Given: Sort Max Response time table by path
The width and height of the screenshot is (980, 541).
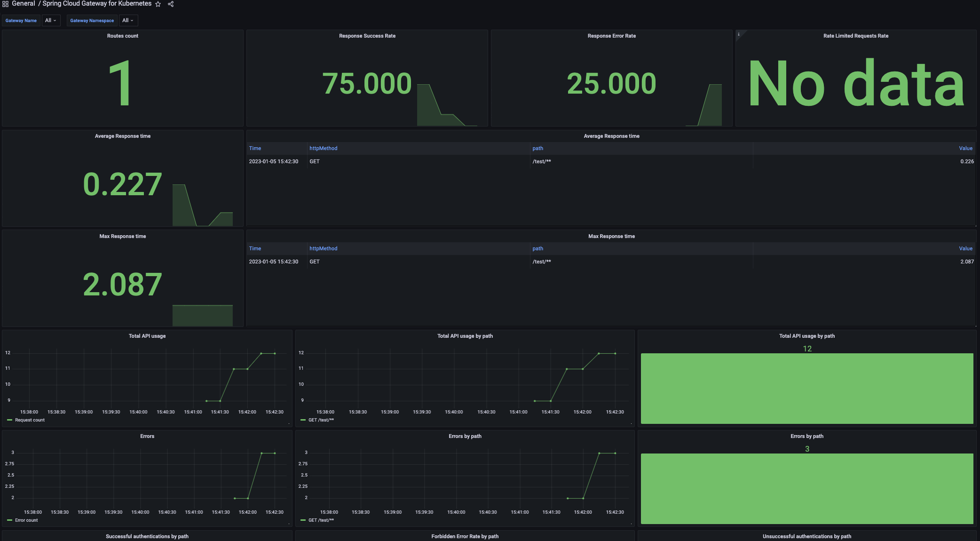Looking at the screenshot, I should 537,248.
